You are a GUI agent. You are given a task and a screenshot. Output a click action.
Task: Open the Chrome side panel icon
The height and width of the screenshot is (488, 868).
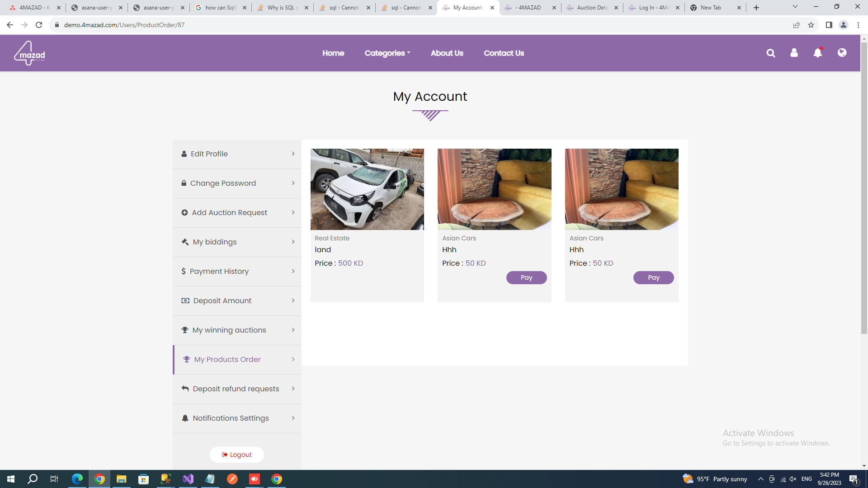[x=829, y=25]
